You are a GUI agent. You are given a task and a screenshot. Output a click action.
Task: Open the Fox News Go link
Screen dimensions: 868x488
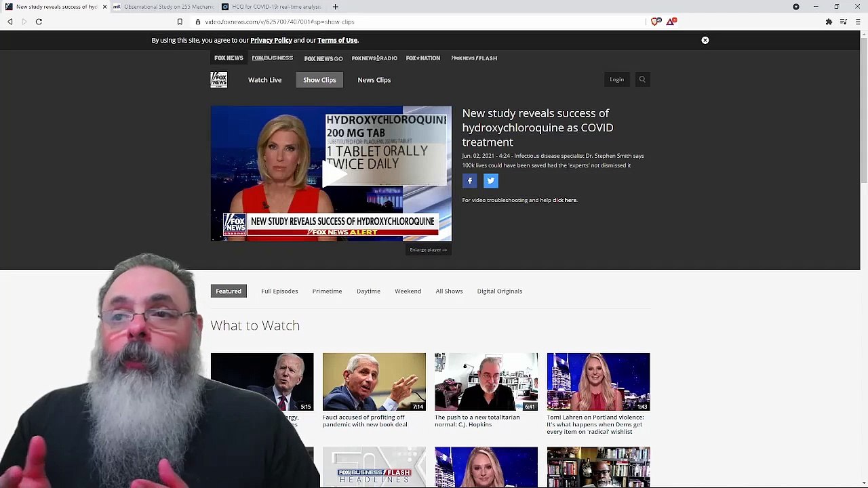323,58
